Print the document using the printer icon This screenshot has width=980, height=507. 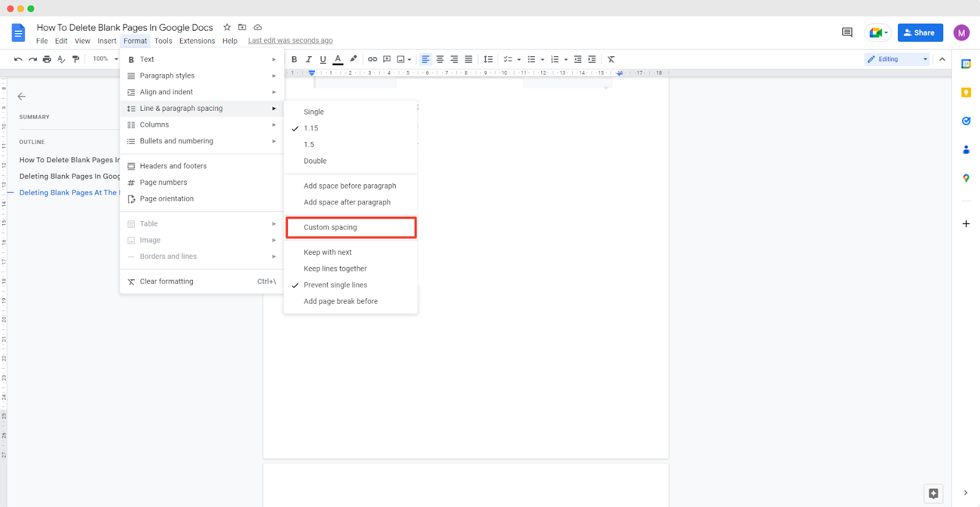coord(47,59)
